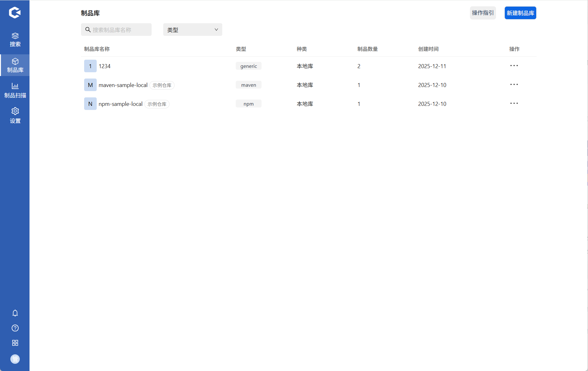The image size is (588, 371).
Task: Click the creation date of maven-sample-local
Action: [432, 85]
